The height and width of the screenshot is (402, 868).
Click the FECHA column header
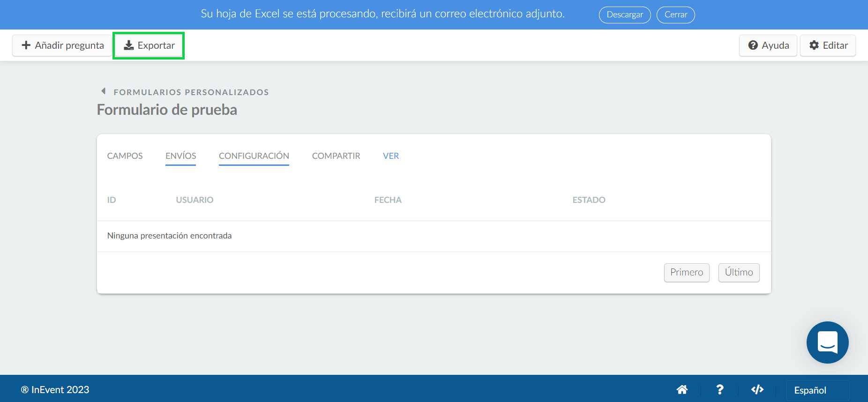pyautogui.click(x=388, y=200)
